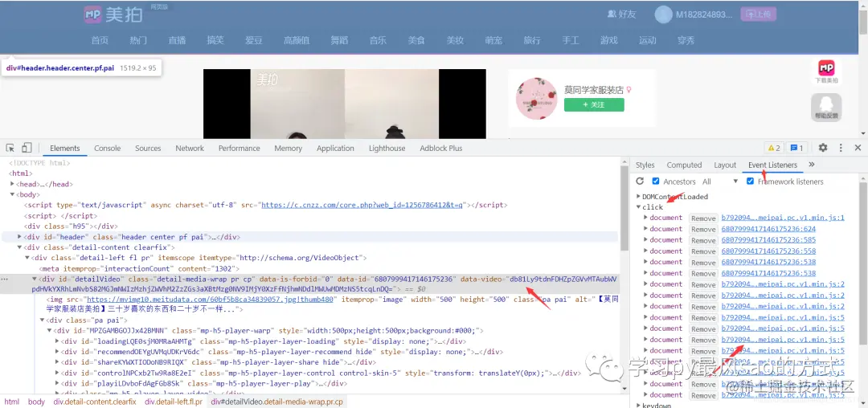
Task: Collapse the click event group
Action: tap(639, 207)
